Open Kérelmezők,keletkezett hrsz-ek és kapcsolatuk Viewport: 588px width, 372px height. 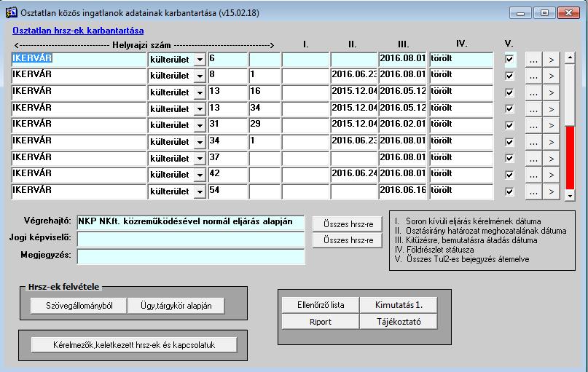click(134, 345)
